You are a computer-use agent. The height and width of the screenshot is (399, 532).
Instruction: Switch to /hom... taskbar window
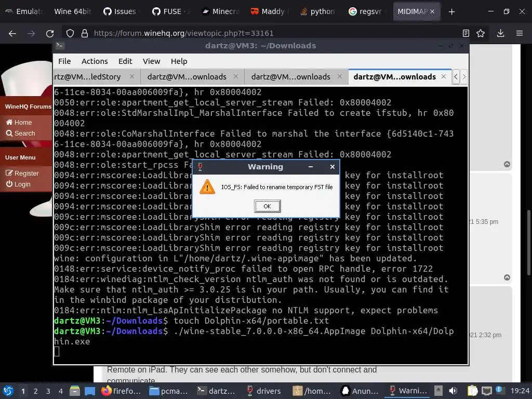(x=312, y=391)
